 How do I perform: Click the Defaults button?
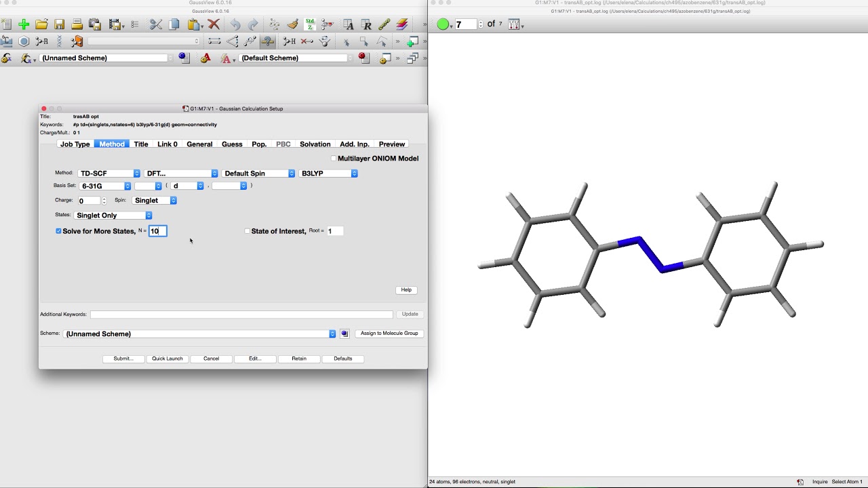coord(343,359)
